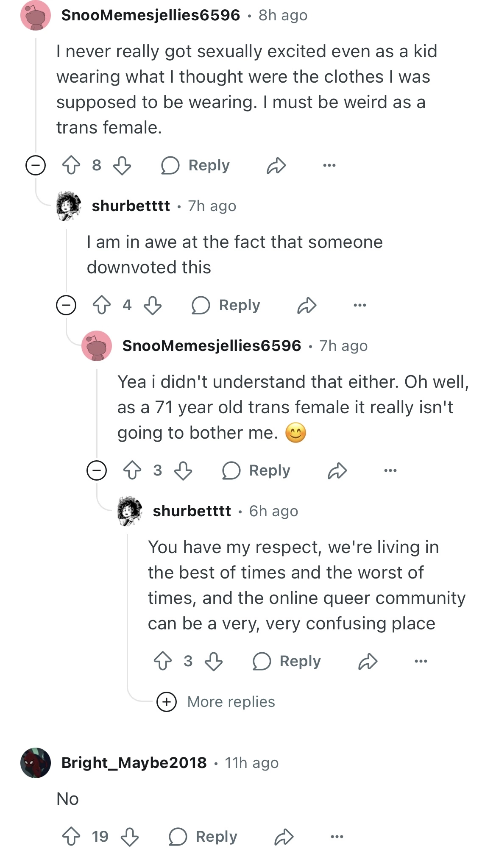Viewport: 496px width, 868px height.
Task: Open shurbetttt's avatar on the 7h ago comment
Action: coord(68,206)
